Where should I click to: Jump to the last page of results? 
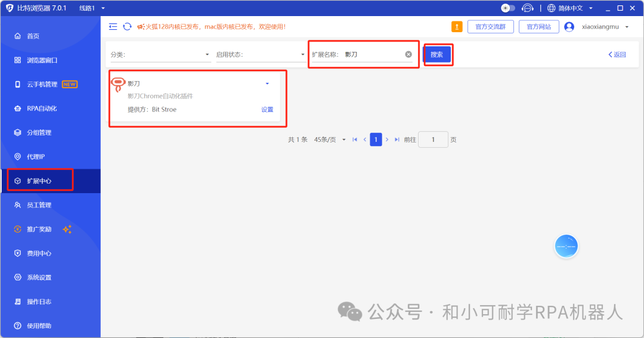pyautogui.click(x=397, y=139)
